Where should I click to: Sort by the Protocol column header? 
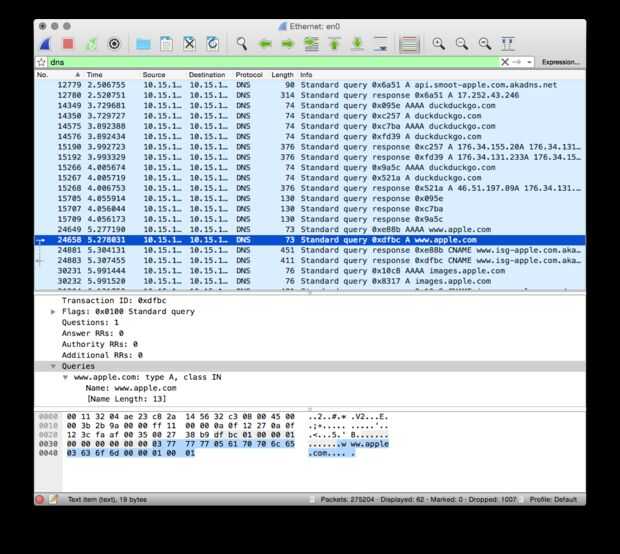[x=249, y=75]
